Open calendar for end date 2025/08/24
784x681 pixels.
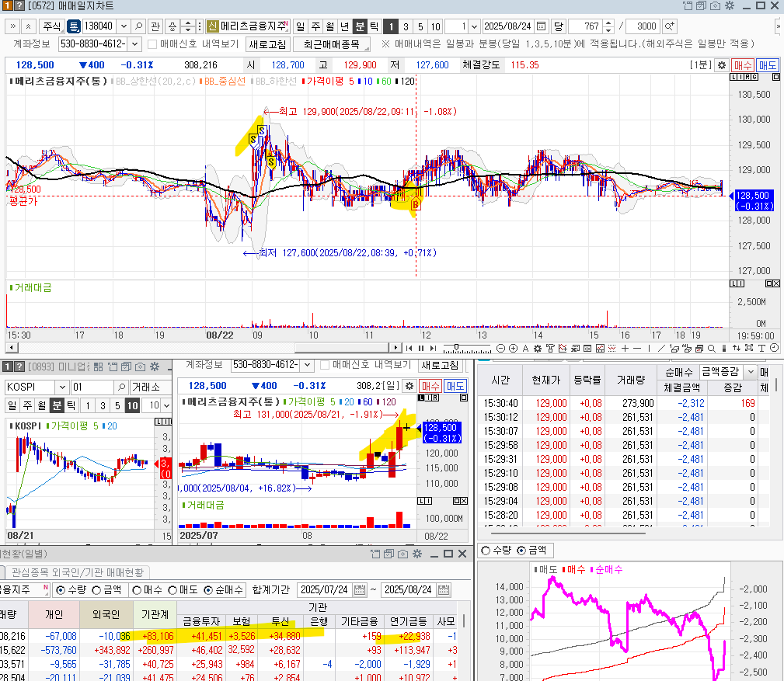(x=444, y=589)
